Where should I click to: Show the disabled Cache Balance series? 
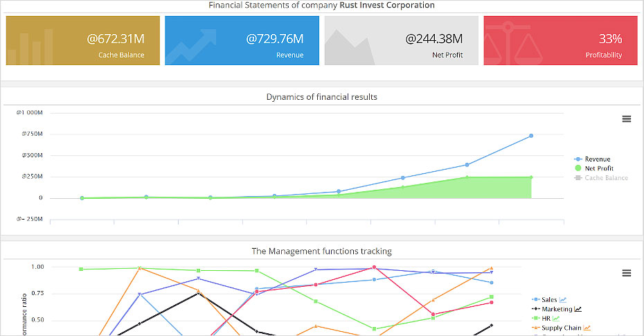pyautogui.click(x=606, y=178)
